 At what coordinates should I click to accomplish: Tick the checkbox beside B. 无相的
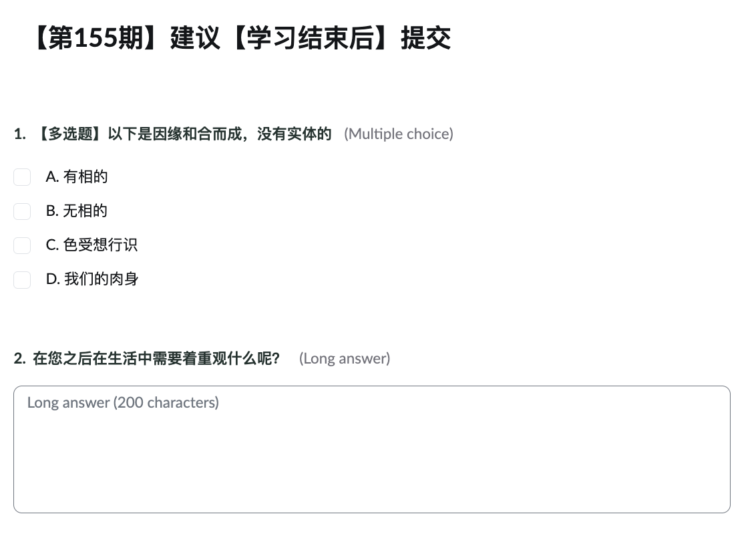click(x=22, y=211)
